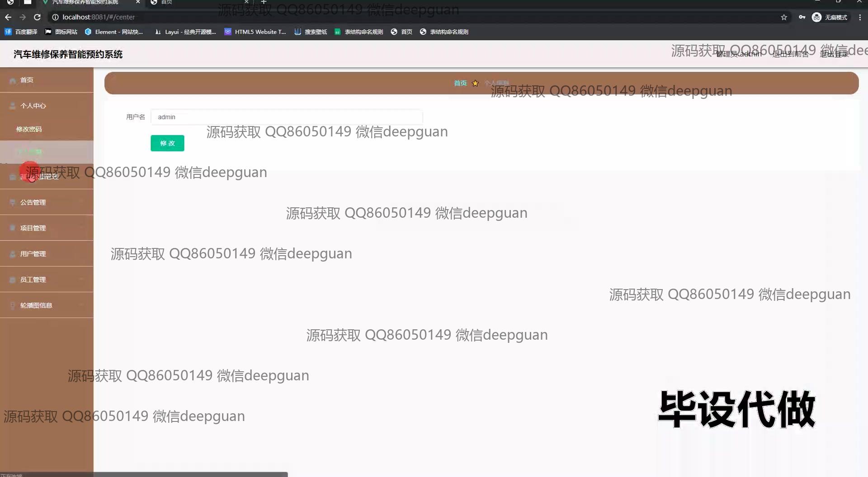Open the saved passwords key icon
This screenshot has width=868, height=477.
coord(802,17)
